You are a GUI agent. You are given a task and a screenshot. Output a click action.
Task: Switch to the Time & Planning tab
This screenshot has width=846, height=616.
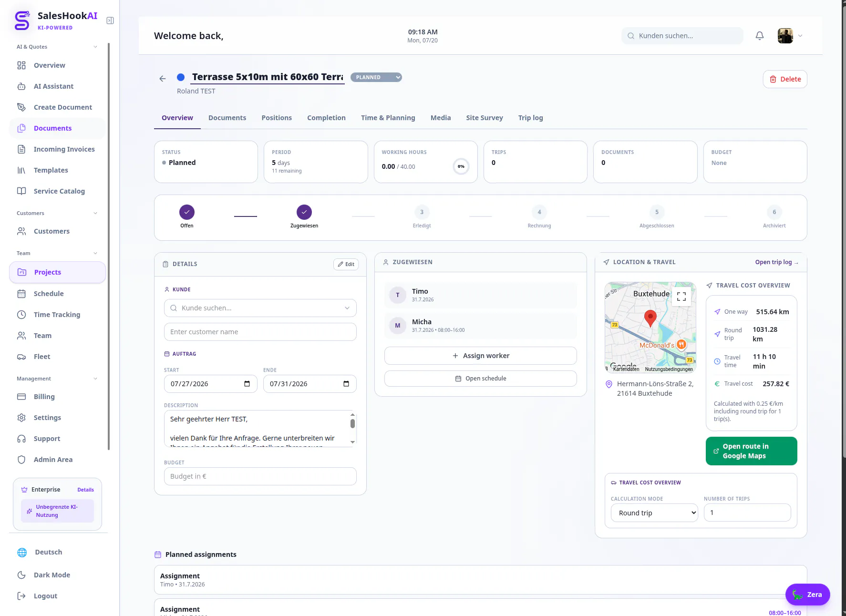coord(388,118)
